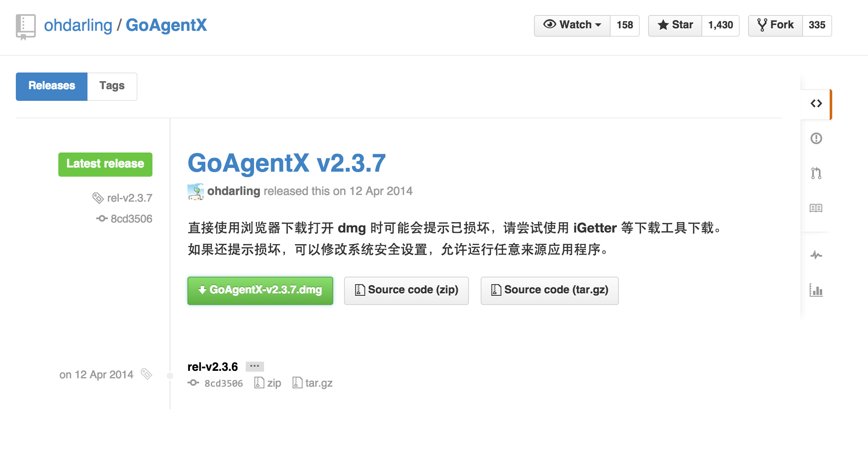Star the repository
This screenshot has height=455, width=868.
(675, 25)
